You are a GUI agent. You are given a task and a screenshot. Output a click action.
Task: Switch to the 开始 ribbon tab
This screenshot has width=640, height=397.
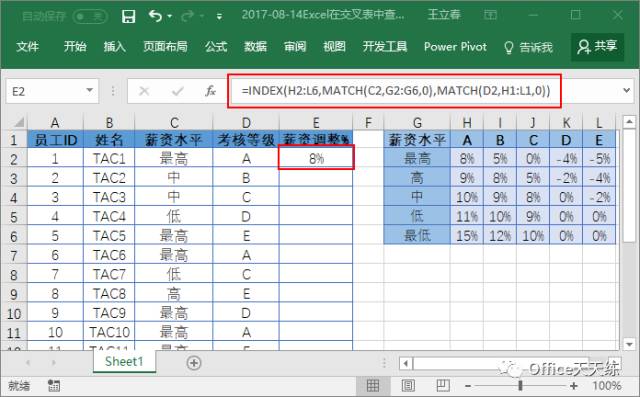click(75, 47)
